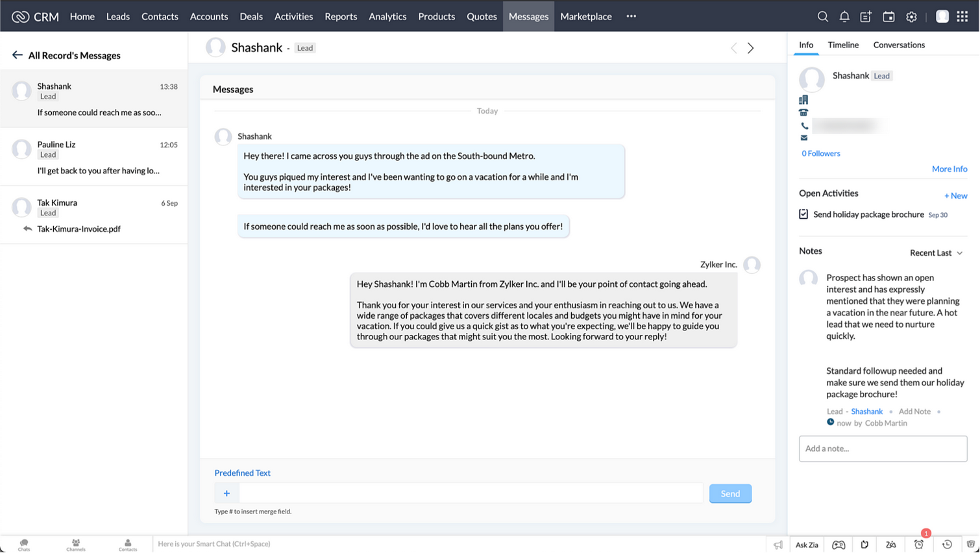980x553 pixels.
Task: Open the Conversations tab
Action: [899, 45]
